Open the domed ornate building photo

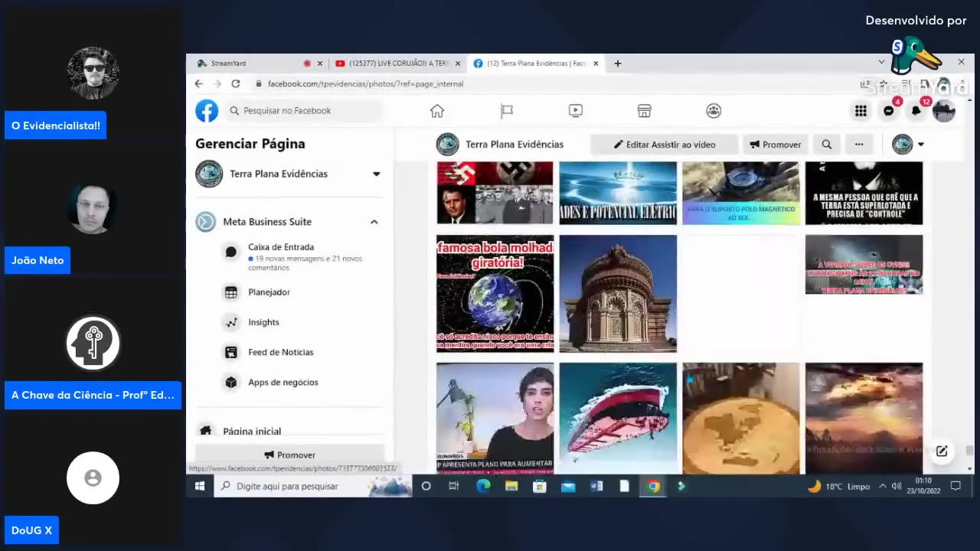click(618, 294)
